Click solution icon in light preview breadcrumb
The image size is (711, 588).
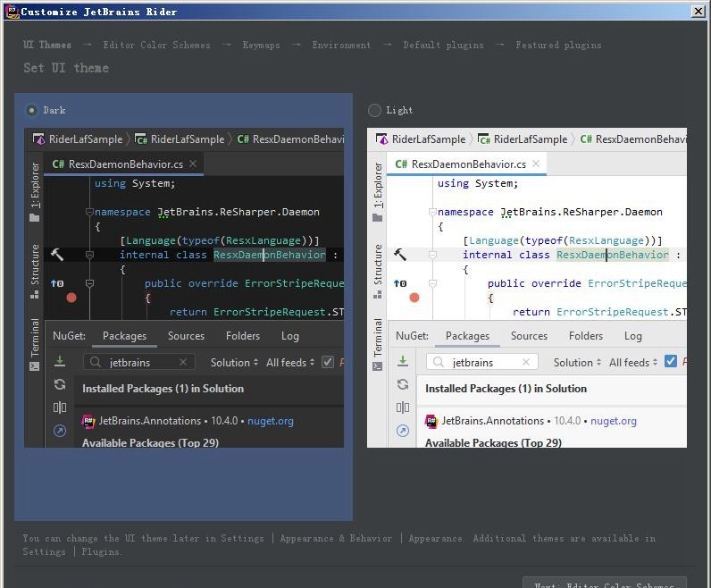[x=381, y=139]
